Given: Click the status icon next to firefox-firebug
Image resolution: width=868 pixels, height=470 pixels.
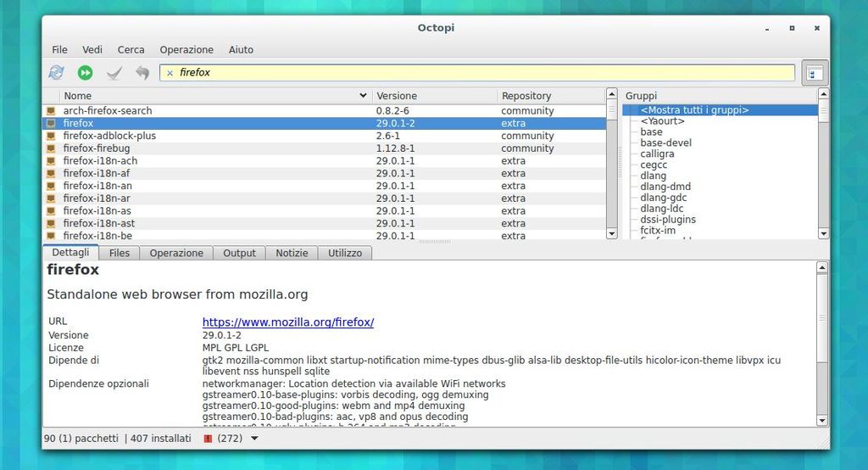Looking at the screenshot, I should tap(51, 148).
